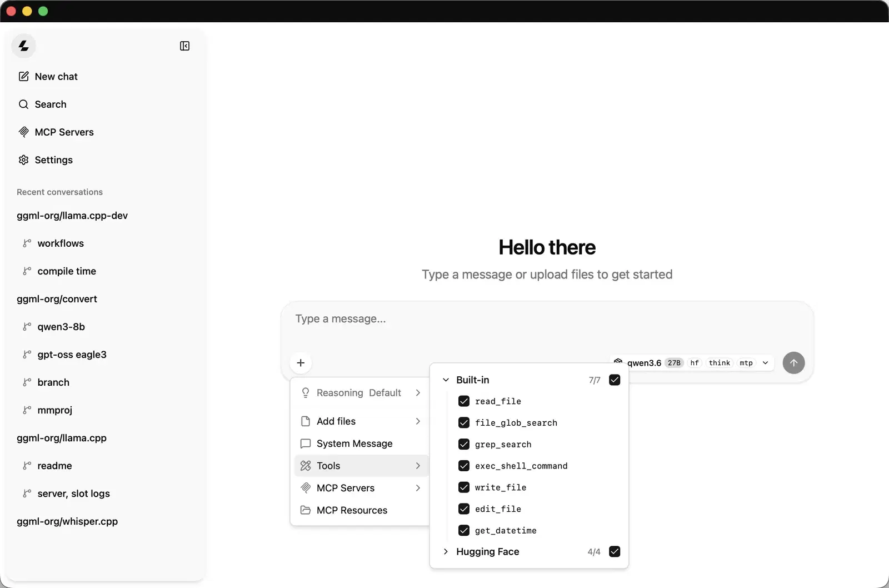Image resolution: width=889 pixels, height=588 pixels.
Task: Disable the exec_shell_command tool
Action: tap(464, 466)
